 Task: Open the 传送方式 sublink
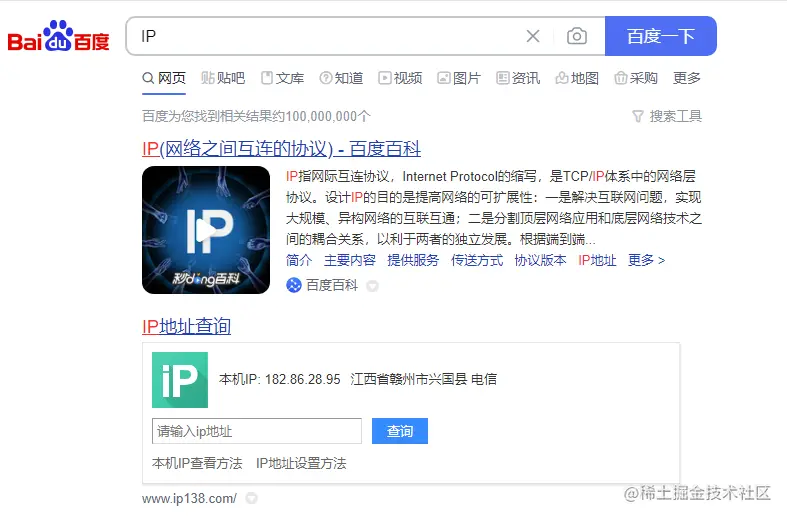(477, 260)
